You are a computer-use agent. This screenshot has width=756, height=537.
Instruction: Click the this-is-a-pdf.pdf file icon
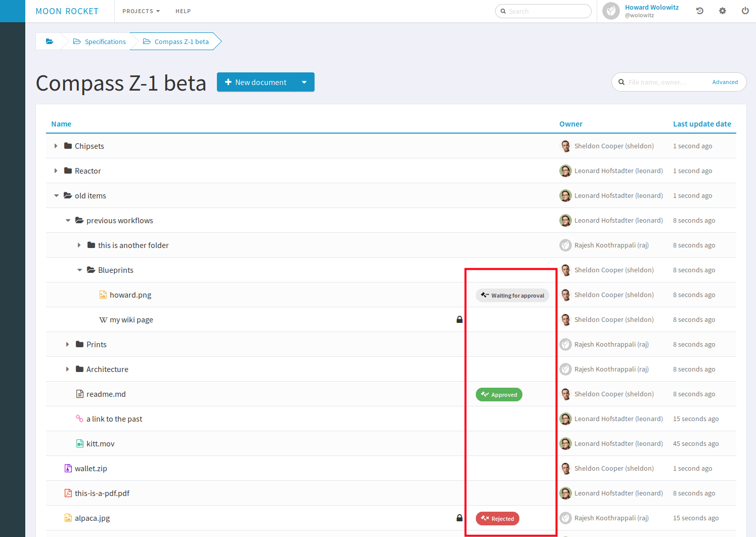point(68,493)
